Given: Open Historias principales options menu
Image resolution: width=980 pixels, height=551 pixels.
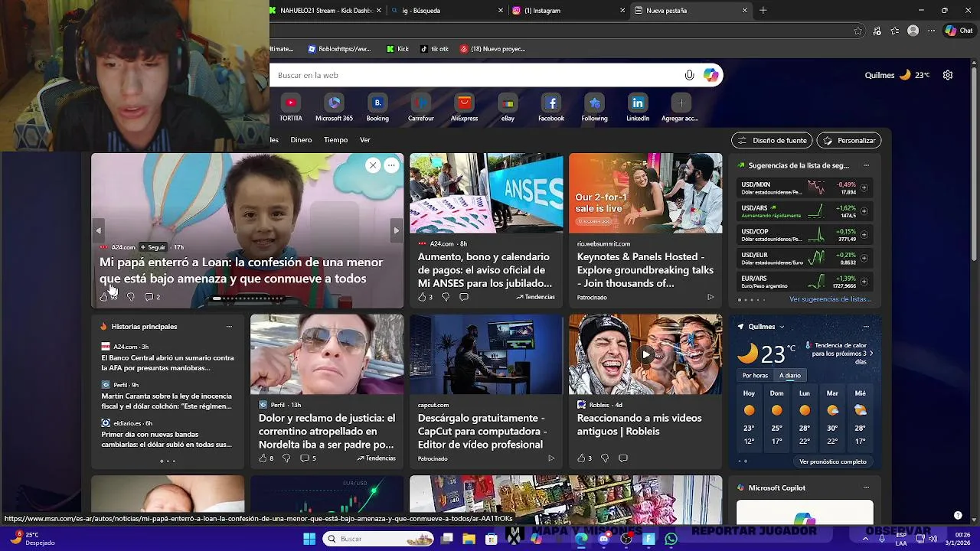Looking at the screenshot, I should [x=229, y=327].
